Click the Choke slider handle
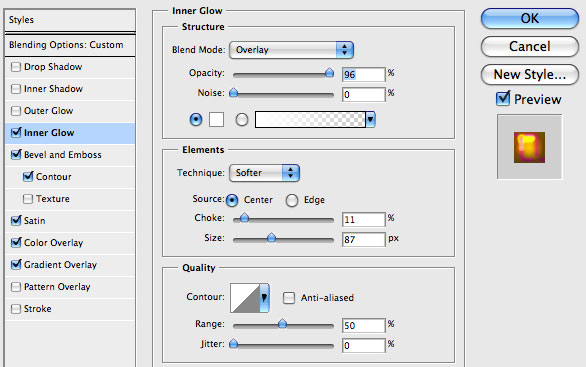Viewport: 586px width, 367px height. point(244,217)
